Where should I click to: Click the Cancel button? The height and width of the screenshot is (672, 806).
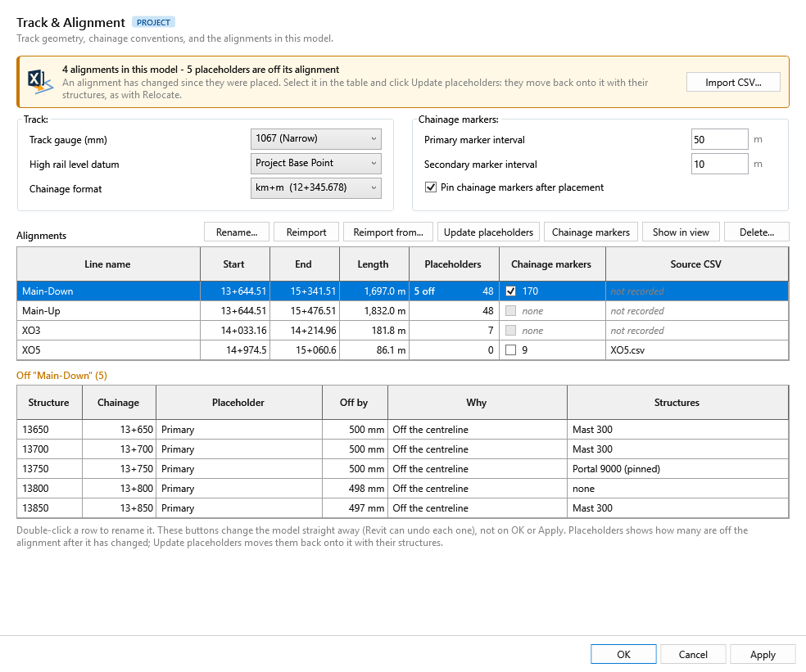pos(693,654)
